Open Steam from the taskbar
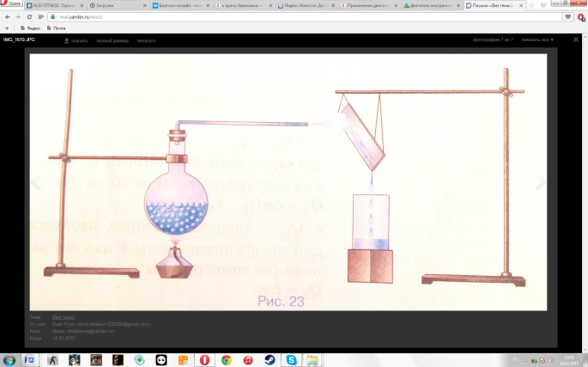The image size is (588, 367). point(270,360)
